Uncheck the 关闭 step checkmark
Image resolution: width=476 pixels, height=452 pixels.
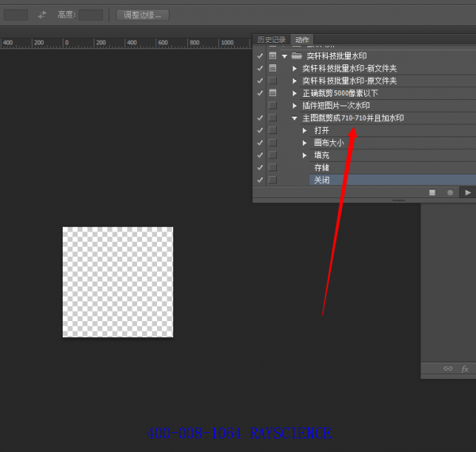coord(260,180)
